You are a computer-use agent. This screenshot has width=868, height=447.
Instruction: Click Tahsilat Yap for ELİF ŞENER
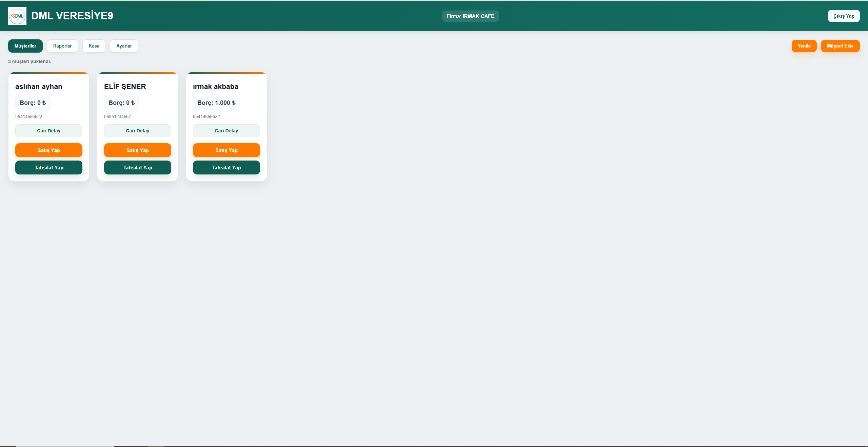point(138,167)
